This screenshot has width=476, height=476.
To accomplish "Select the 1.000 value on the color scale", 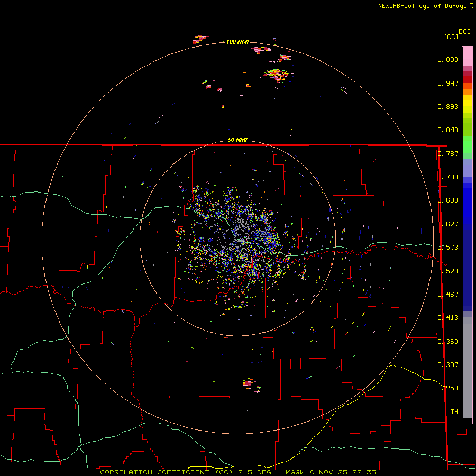I will [448, 59].
